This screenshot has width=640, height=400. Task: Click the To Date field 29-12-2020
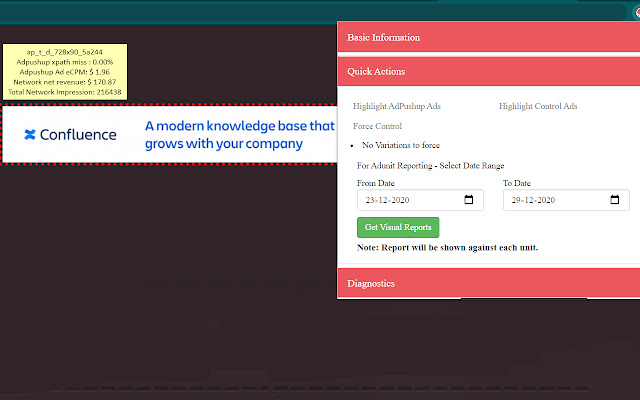(x=566, y=200)
